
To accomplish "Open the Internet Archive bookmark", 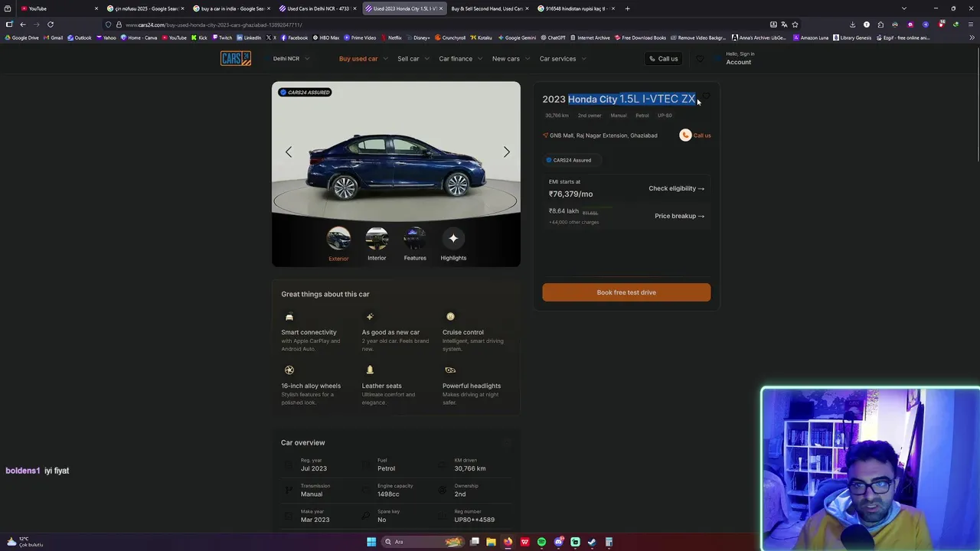I will 590,37.
